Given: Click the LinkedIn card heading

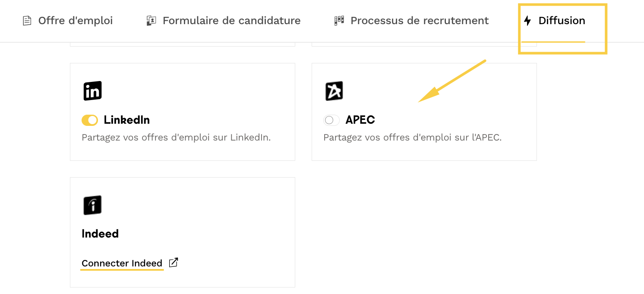Looking at the screenshot, I should coord(127,120).
